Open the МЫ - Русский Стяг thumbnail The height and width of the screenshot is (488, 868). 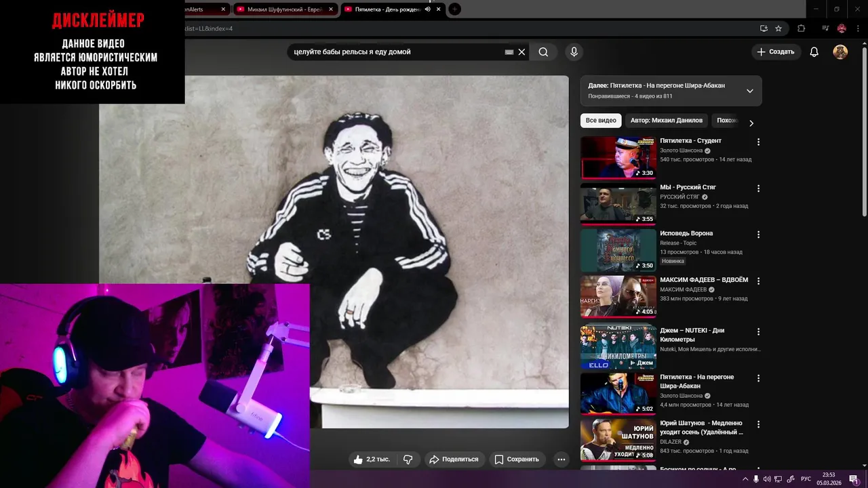pos(618,204)
